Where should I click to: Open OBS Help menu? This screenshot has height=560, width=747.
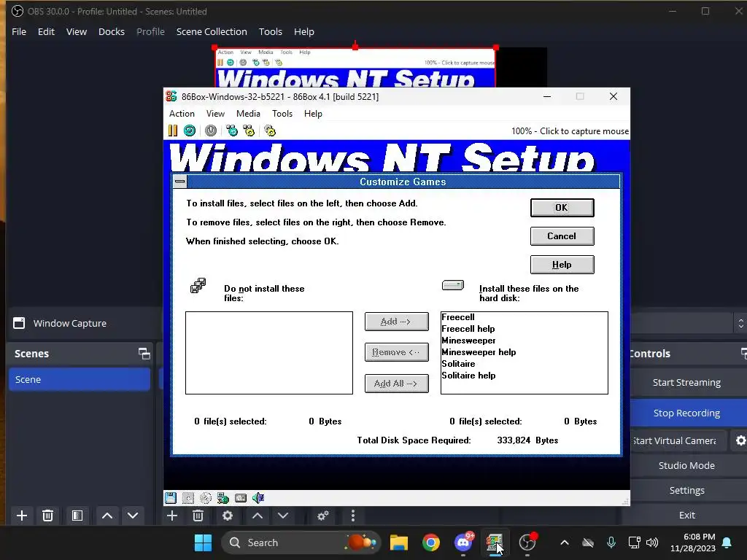tap(304, 31)
